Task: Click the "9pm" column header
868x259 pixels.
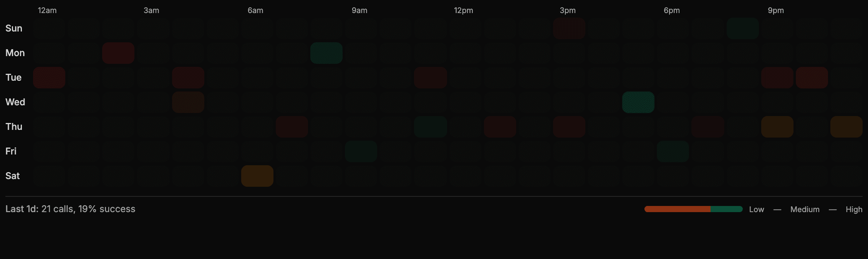Action: point(776,10)
